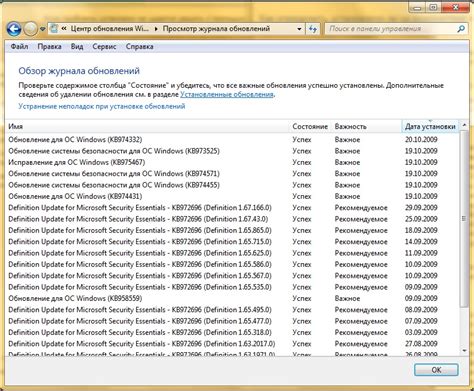Sort by the Дата установки column header
Viewport: 474px width, 391px height.
[430, 126]
